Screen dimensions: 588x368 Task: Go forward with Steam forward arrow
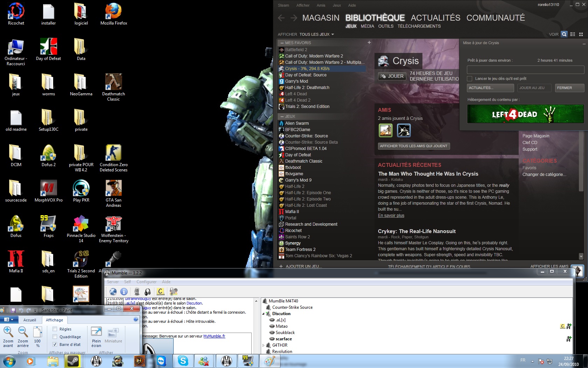click(294, 18)
